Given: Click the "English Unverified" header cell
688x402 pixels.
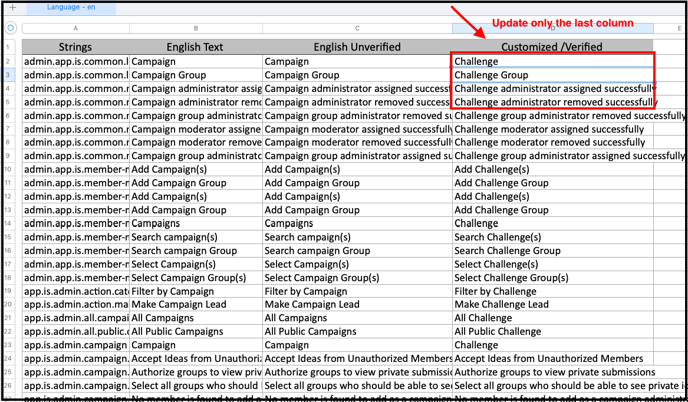Looking at the screenshot, I should click(x=357, y=47).
